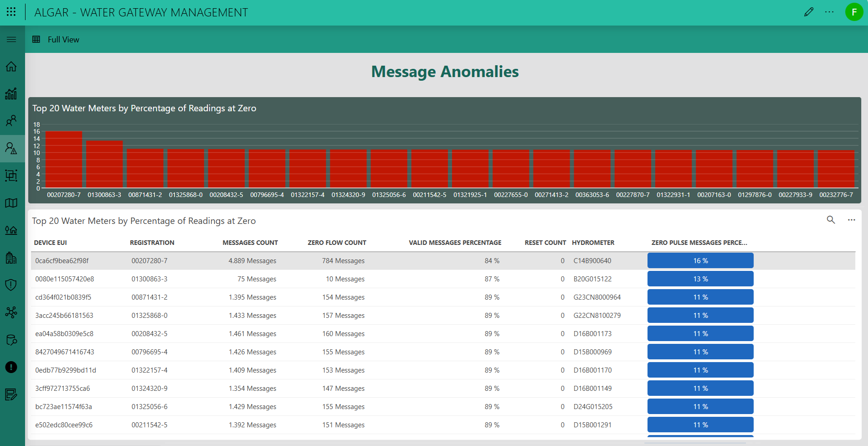
Task: Open the map icon in sidebar
Action: coord(11,203)
